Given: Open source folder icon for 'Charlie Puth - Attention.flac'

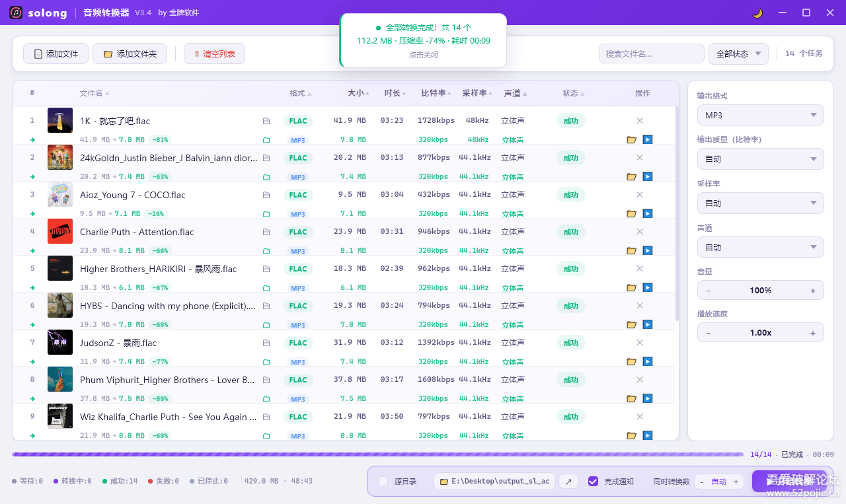Looking at the screenshot, I should [x=266, y=232].
